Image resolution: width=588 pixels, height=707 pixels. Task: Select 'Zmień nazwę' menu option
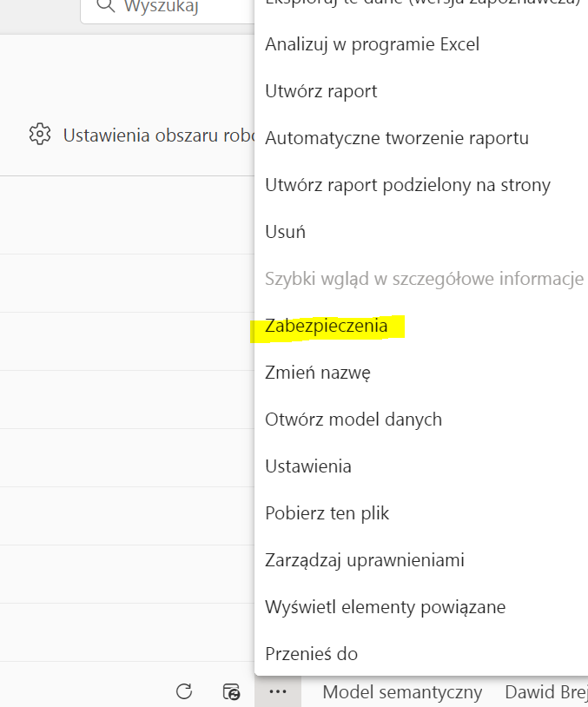pyautogui.click(x=317, y=373)
